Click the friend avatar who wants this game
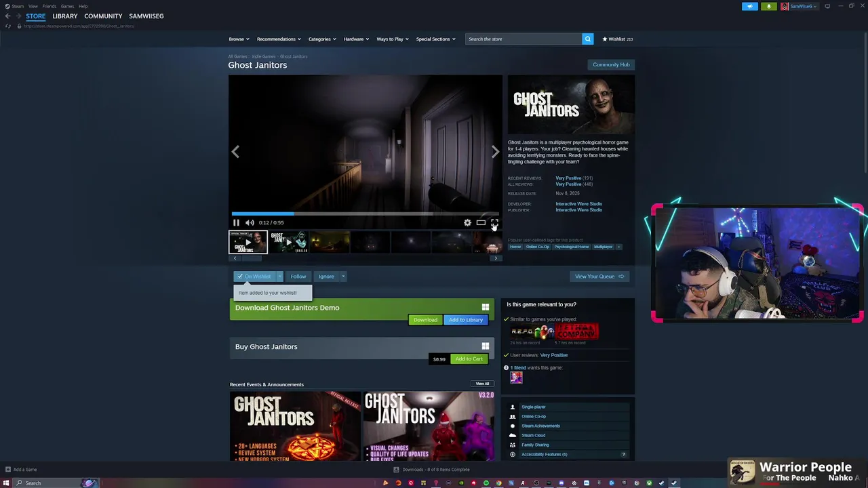Image resolution: width=868 pixels, height=488 pixels. [516, 378]
